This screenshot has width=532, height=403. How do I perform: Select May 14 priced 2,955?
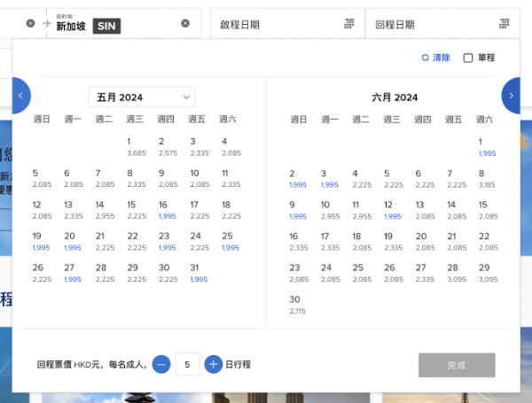click(x=105, y=210)
